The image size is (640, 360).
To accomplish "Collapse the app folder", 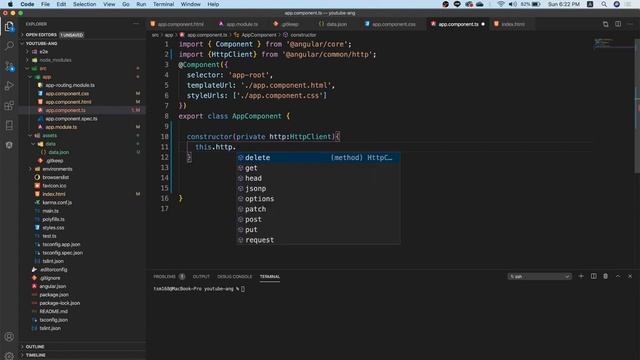I will point(47,77).
